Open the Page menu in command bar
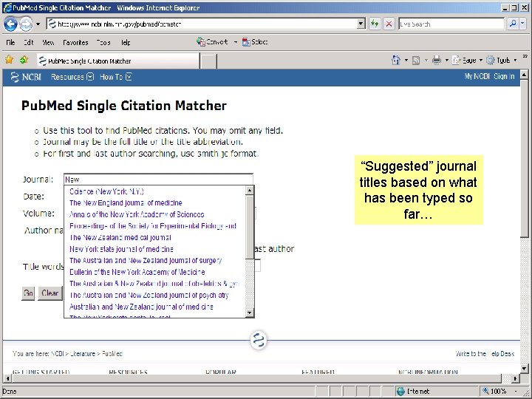532x399 pixels. [467, 61]
